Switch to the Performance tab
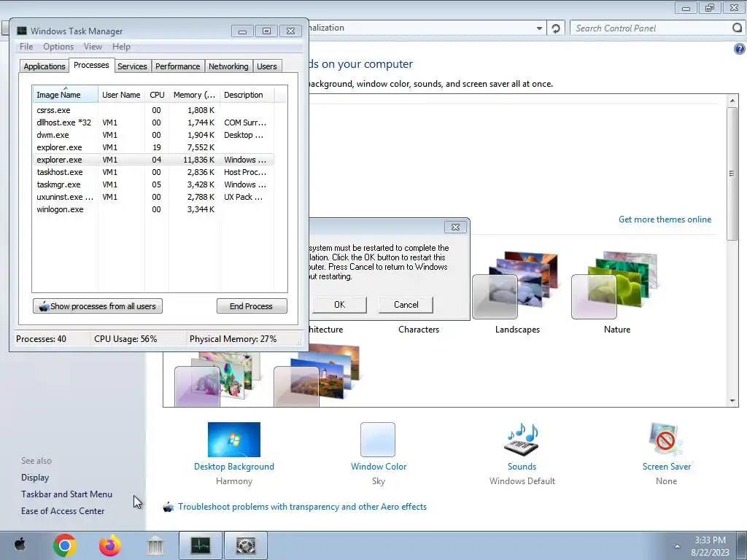This screenshot has height=560, width=747. click(x=178, y=66)
